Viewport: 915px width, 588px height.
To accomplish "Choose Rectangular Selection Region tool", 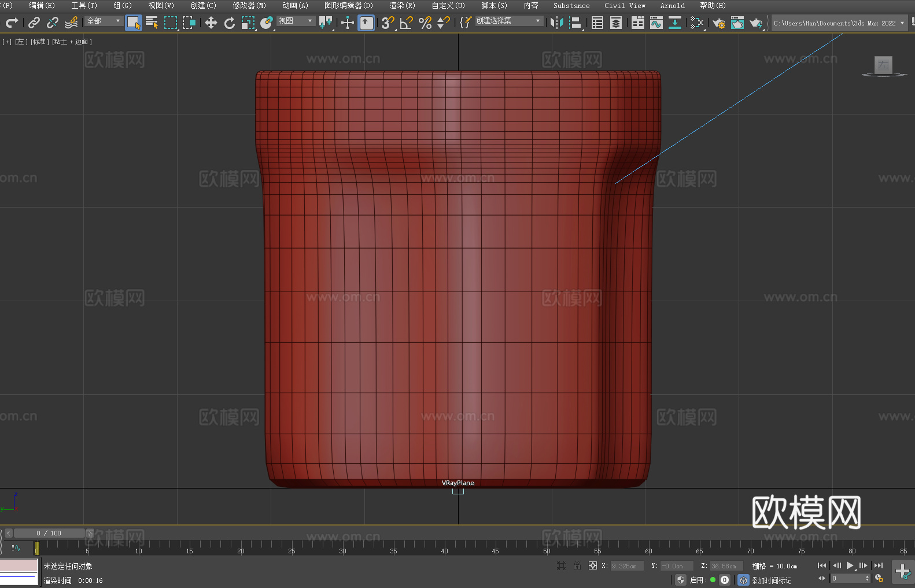I will 171,23.
